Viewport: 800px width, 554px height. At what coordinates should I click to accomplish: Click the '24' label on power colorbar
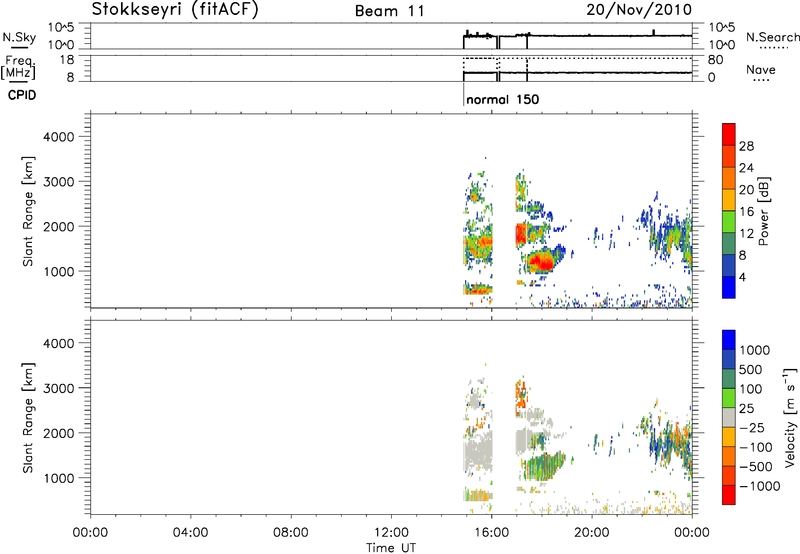[746, 168]
